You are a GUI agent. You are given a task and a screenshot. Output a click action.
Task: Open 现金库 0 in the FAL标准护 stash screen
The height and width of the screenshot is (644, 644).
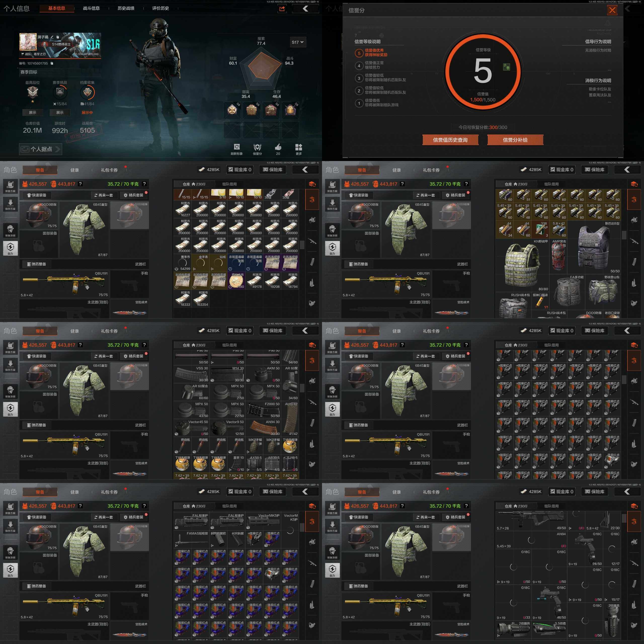click(x=240, y=492)
